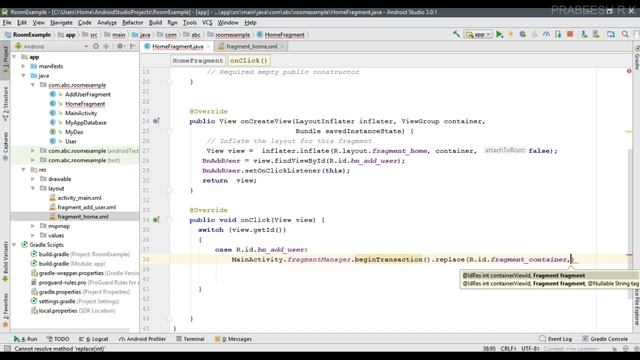Open the Project panel gear settings
The image size is (640, 360).
click(120, 46)
